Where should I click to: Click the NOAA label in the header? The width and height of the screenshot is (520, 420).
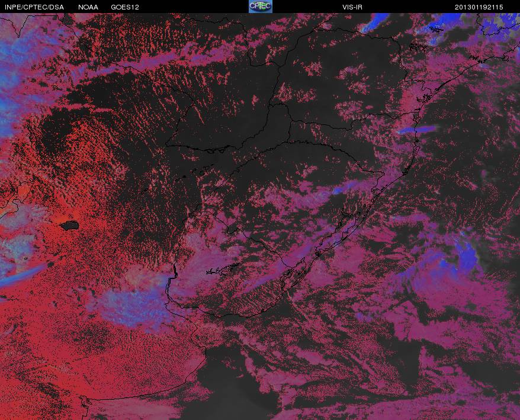[88, 7]
